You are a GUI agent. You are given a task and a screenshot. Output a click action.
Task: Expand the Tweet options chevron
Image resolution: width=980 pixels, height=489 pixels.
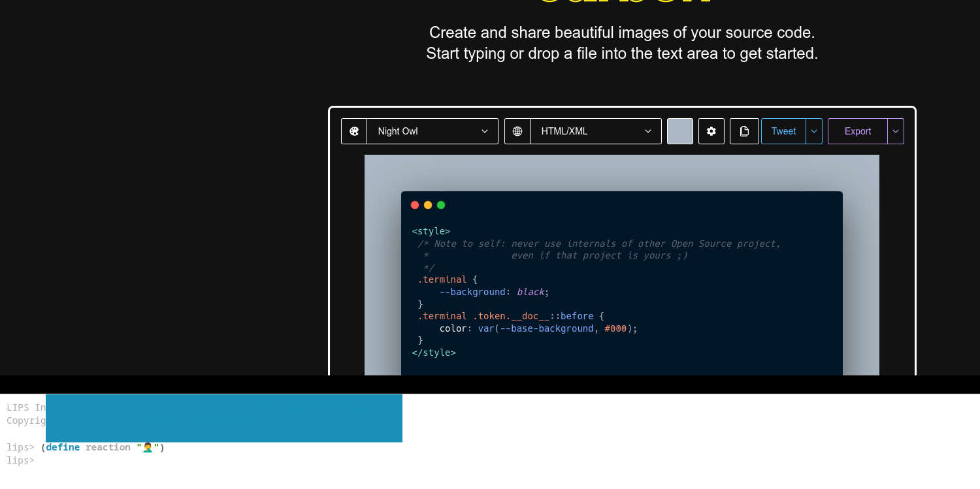pyautogui.click(x=814, y=131)
